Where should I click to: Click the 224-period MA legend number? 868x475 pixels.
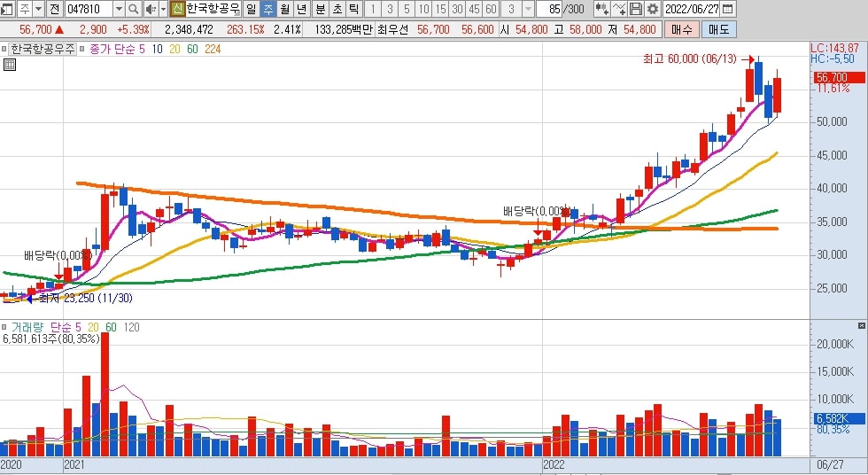coord(213,50)
